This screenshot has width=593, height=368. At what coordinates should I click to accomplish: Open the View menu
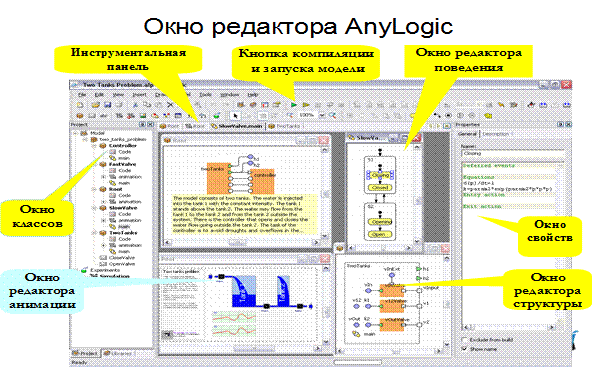(118, 95)
